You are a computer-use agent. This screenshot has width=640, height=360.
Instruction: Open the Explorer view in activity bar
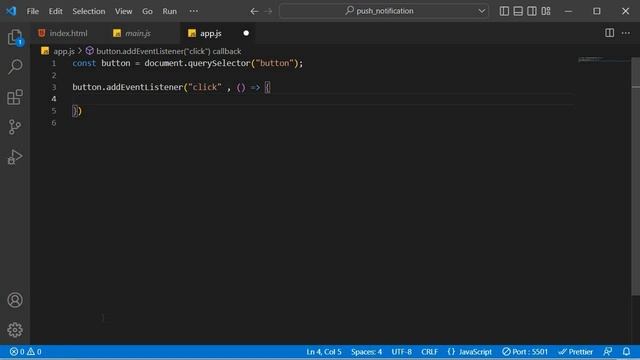(15, 38)
